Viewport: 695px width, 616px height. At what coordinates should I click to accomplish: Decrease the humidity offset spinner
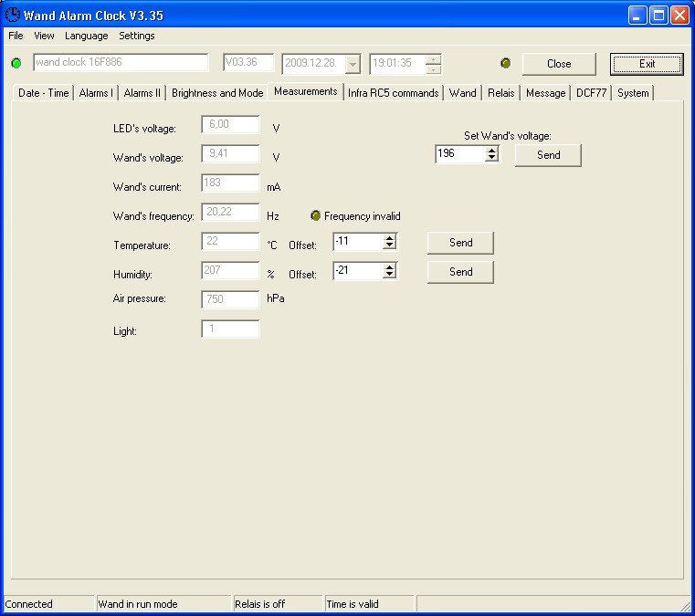pos(389,275)
